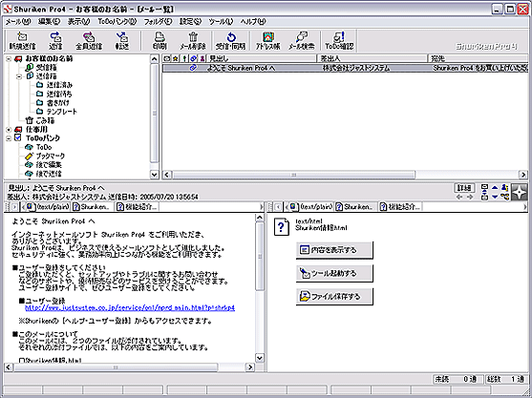Click right arrow of mail list horizontal scrollbar

[523, 175]
